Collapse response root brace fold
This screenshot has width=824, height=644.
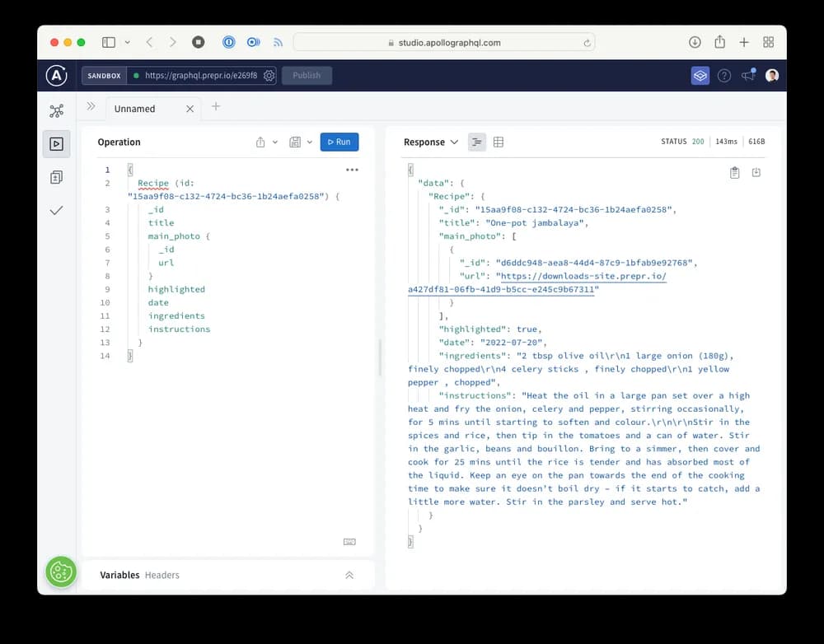[x=410, y=170]
